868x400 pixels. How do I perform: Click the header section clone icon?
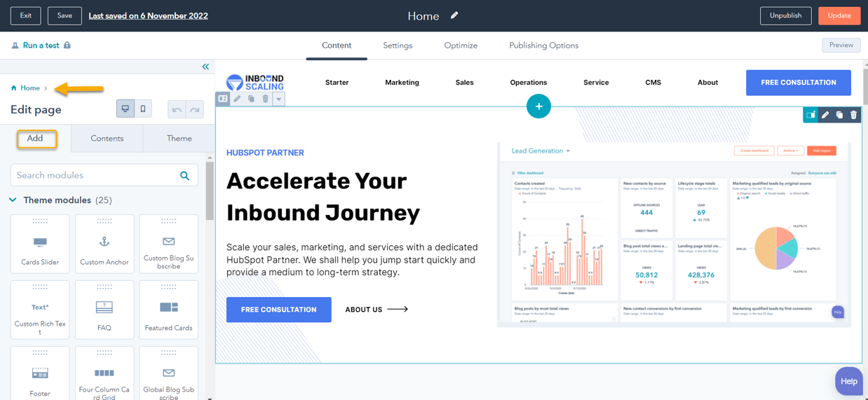[251, 99]
